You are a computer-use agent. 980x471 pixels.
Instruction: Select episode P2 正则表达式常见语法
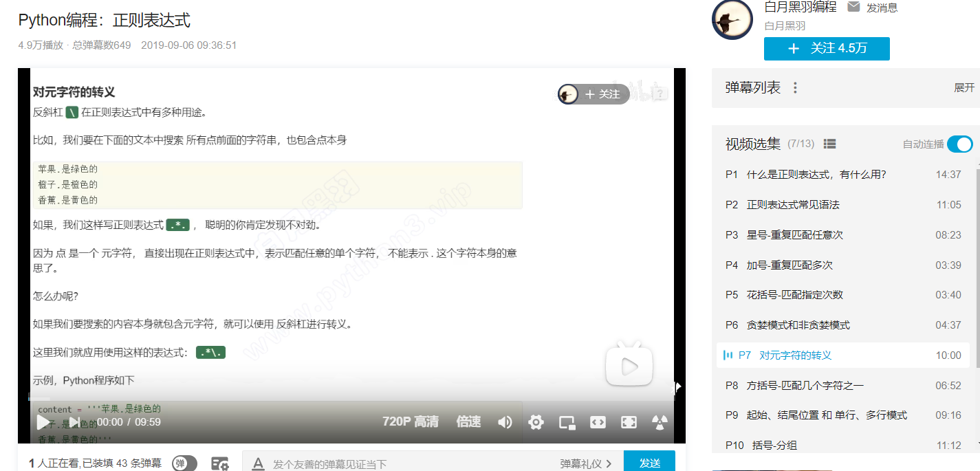click(x=843, y=205)
